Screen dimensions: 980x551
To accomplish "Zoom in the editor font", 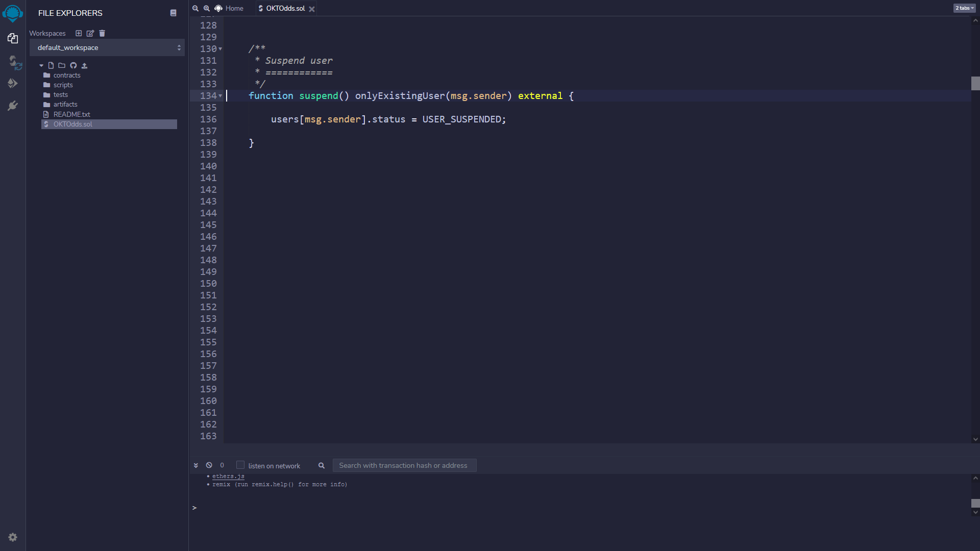I will click(x=207, y=8).
